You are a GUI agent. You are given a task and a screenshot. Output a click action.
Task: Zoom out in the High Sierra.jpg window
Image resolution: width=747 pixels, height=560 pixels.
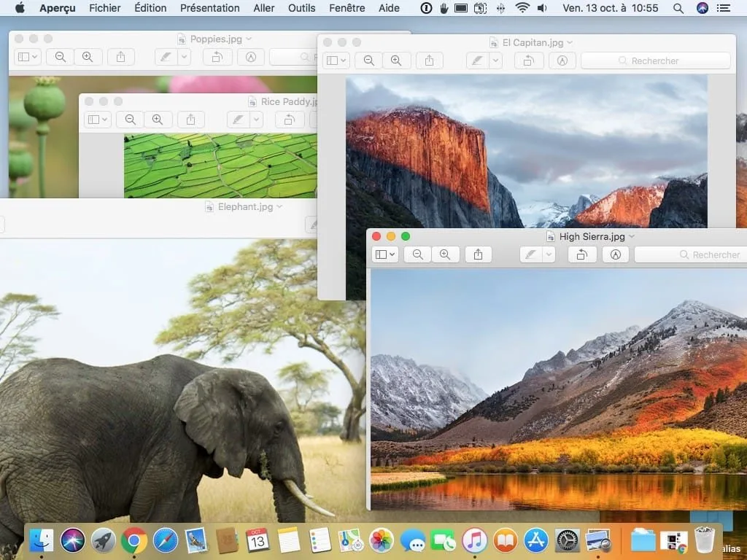[x=418, y=254]
